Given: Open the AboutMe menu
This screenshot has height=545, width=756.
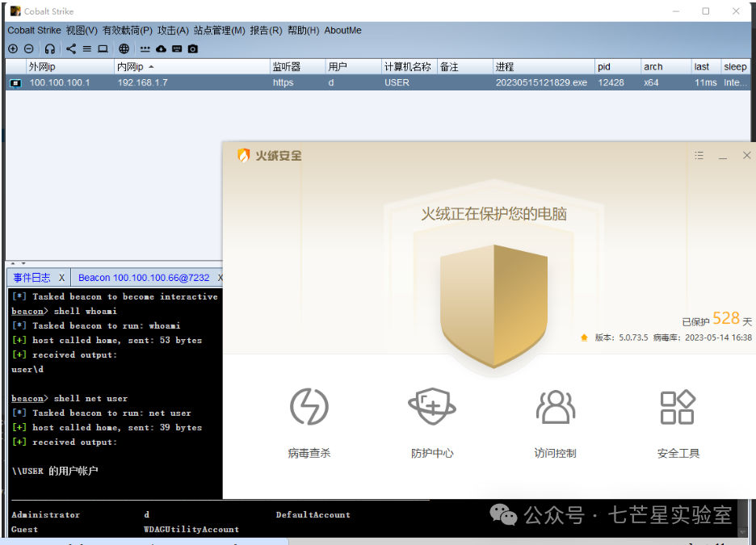Looking at the screenshot, I should tap(342, 31).
